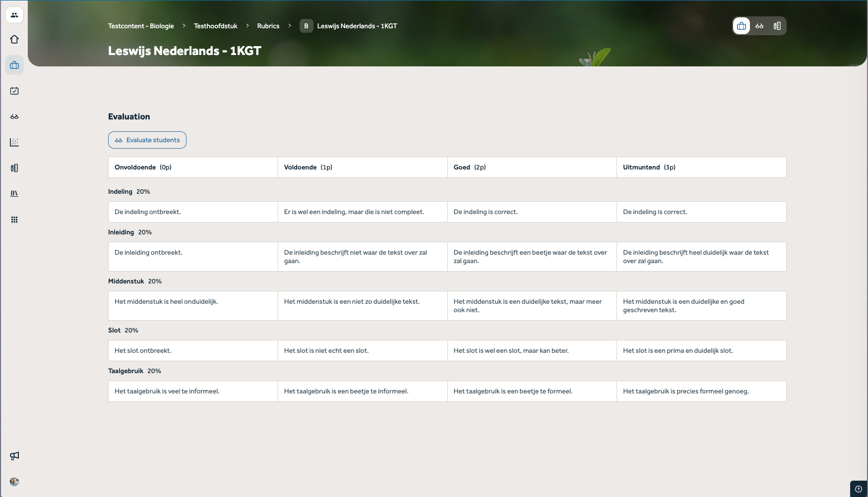Open the gradebook icon in sidebar

click(14, 168)
